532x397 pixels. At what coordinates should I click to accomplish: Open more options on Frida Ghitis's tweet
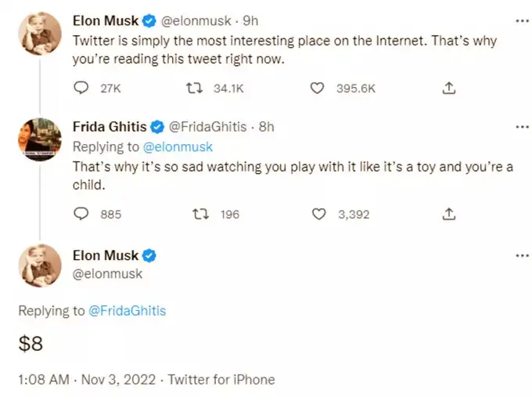click(522, 127)
